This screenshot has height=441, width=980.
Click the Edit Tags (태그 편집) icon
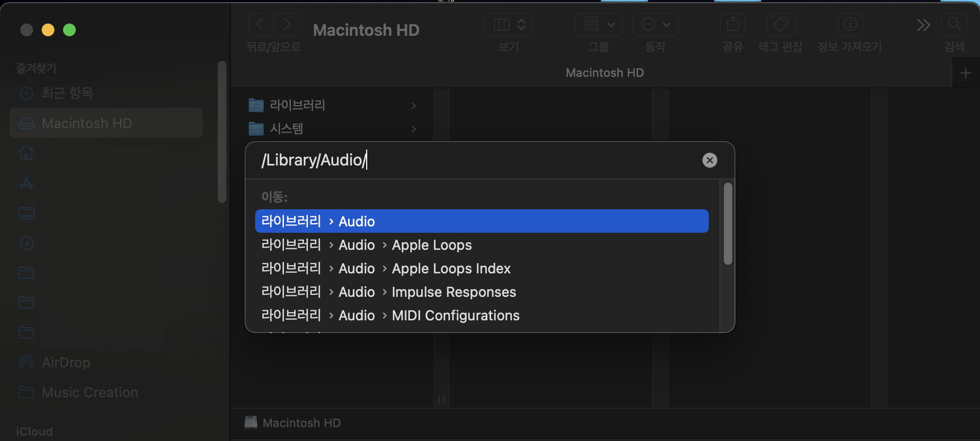[x=780, y=25]
